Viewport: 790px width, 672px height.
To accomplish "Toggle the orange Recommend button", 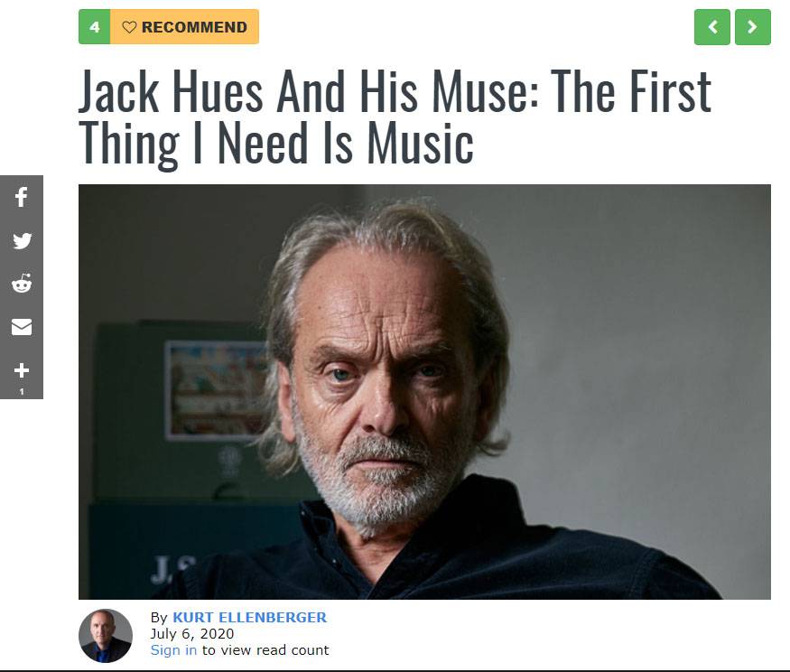I will 184,27.
